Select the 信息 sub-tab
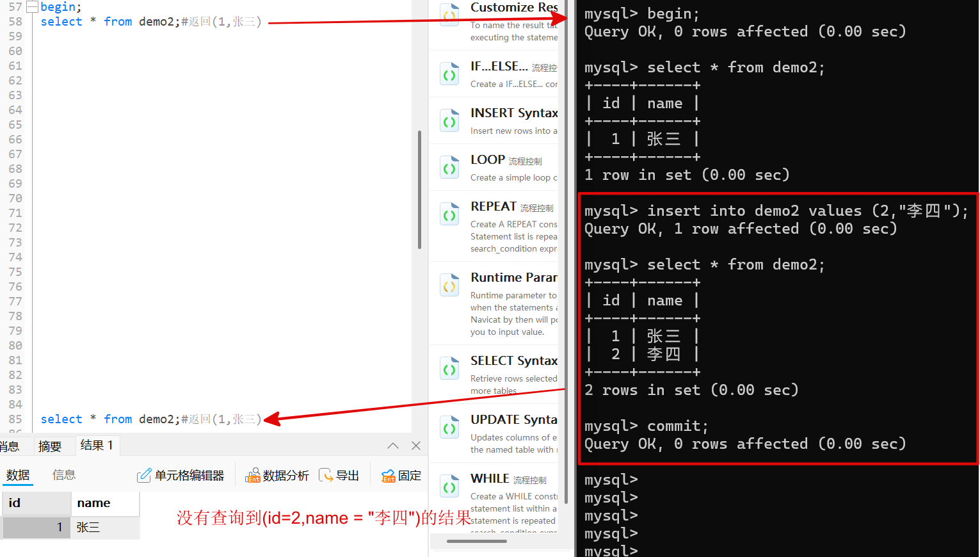The height and width of the screenshot is (557, 980). 64,475
